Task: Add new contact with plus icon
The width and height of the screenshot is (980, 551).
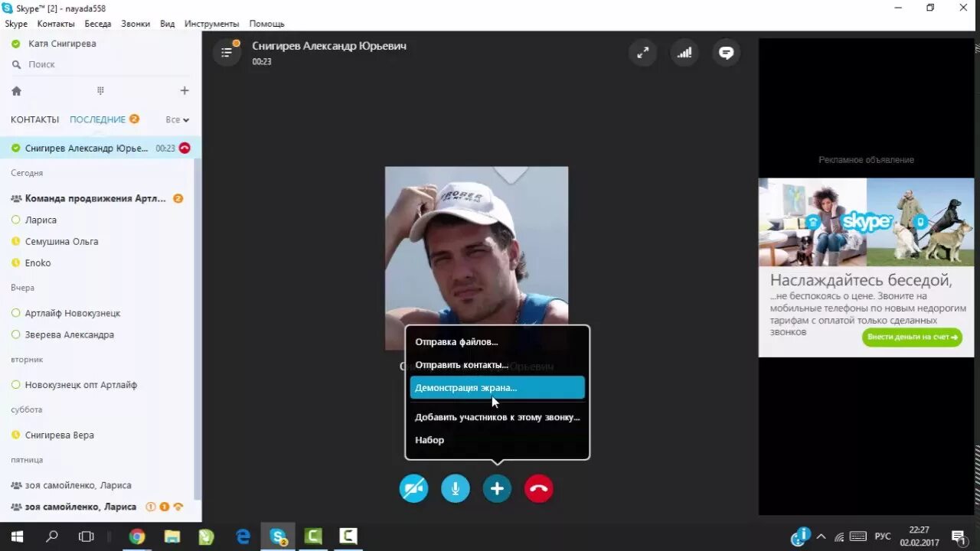Action: click(x=185, y=90)
